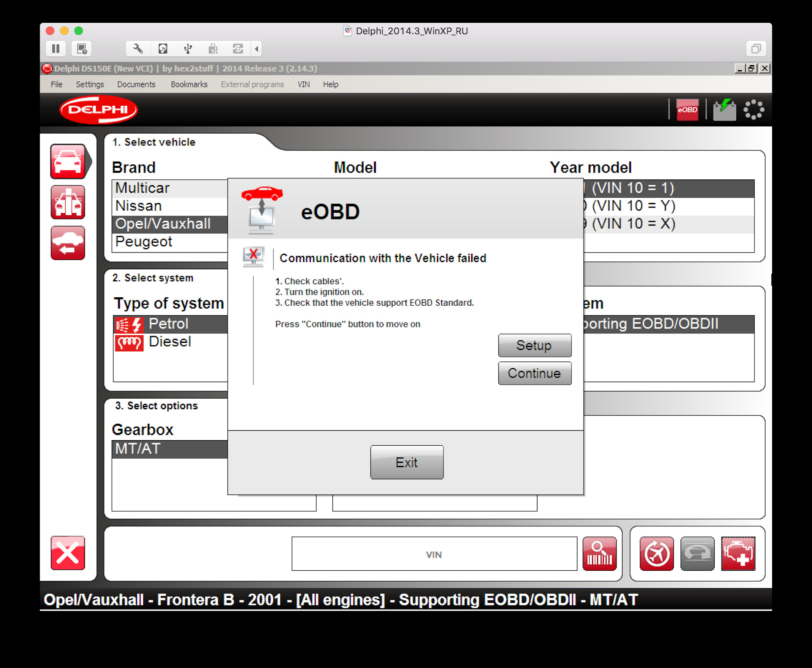Screen dimensions: 812x668
Task: Click the red eOBD icon in header
Action: [x=687, y=110]
